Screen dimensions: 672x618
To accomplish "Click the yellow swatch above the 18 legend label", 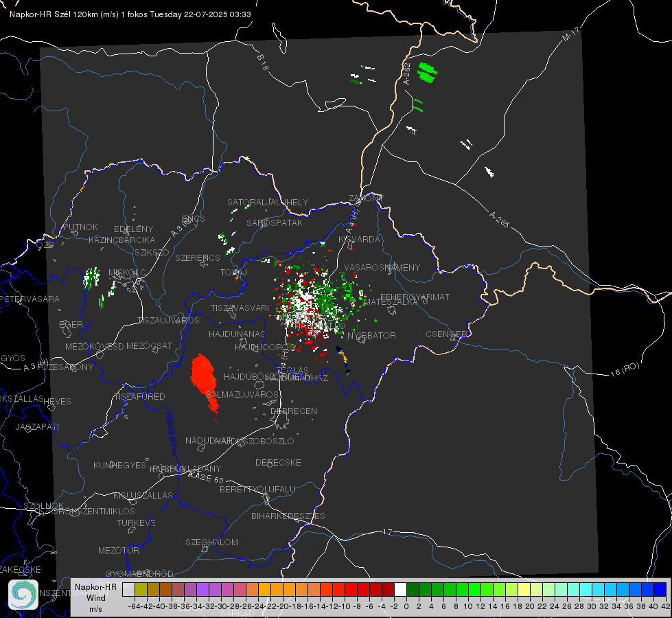I will pos(524,589).
